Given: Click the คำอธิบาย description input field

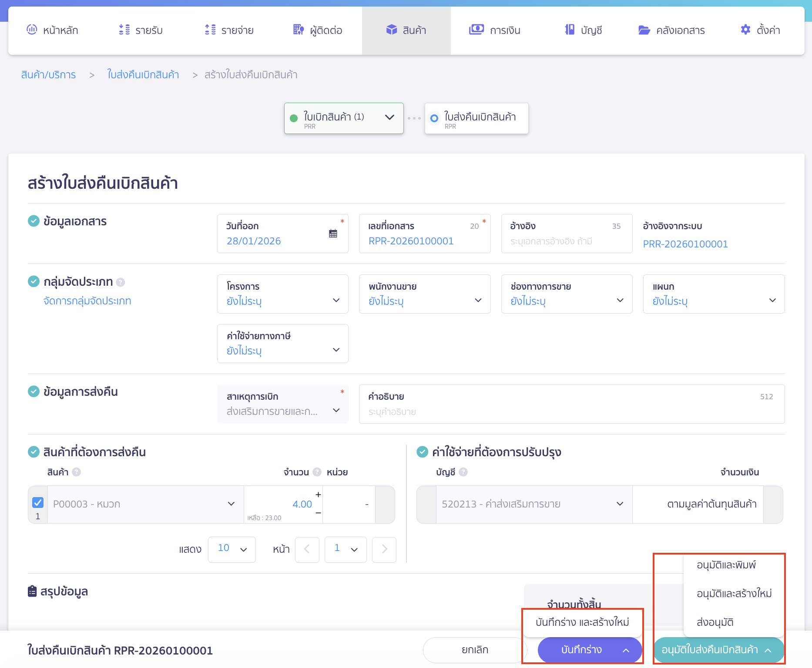Looking at the screenshot, I should click(x=571, y=411).
